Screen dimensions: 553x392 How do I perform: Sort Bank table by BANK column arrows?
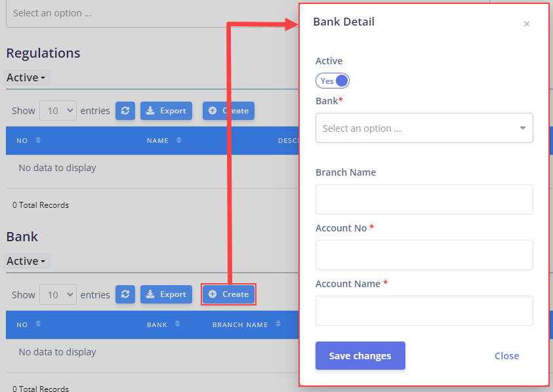177,324
